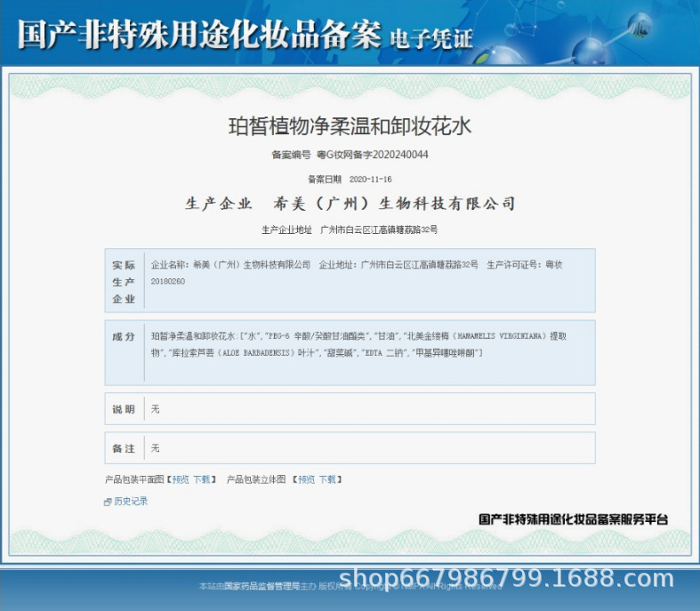Select license number 20180260 text

168,281
